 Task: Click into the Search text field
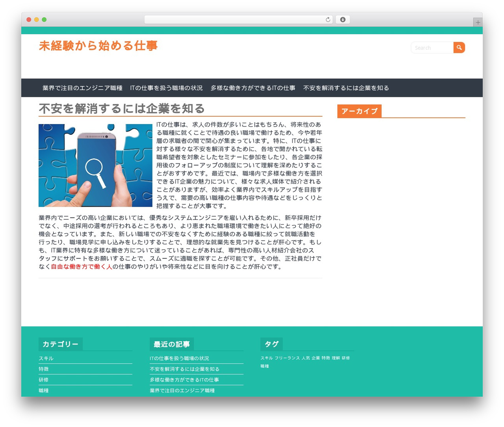pos(432,48)
